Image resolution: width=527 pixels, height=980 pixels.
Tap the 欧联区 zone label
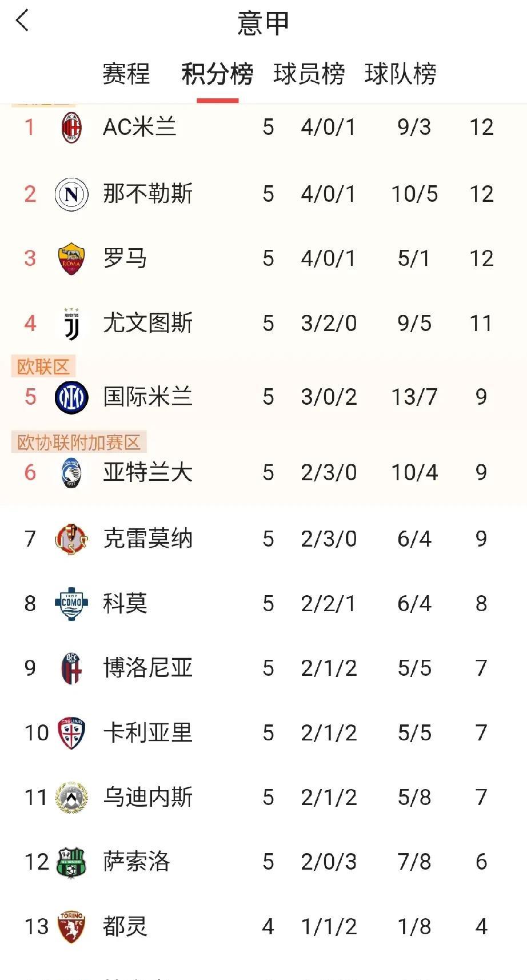(43, 366)
